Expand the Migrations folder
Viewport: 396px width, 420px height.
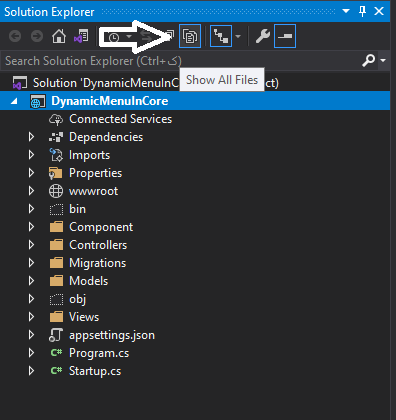click(31, 263)
